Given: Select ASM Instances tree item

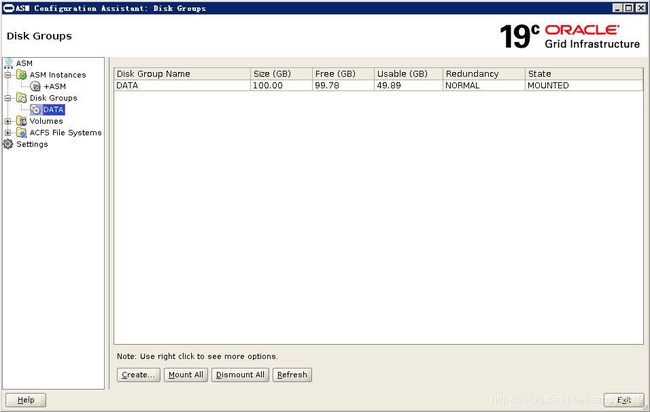Looking at the screenshot, I should click(58, 75).
